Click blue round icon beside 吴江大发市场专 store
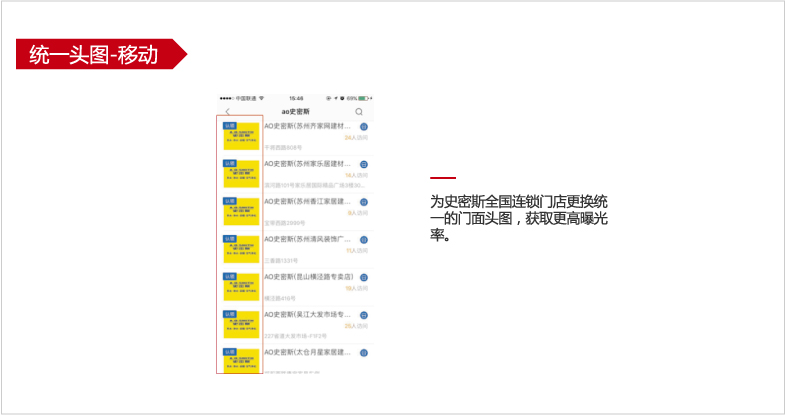The image size is (786, 415). [x=364, y=315]
